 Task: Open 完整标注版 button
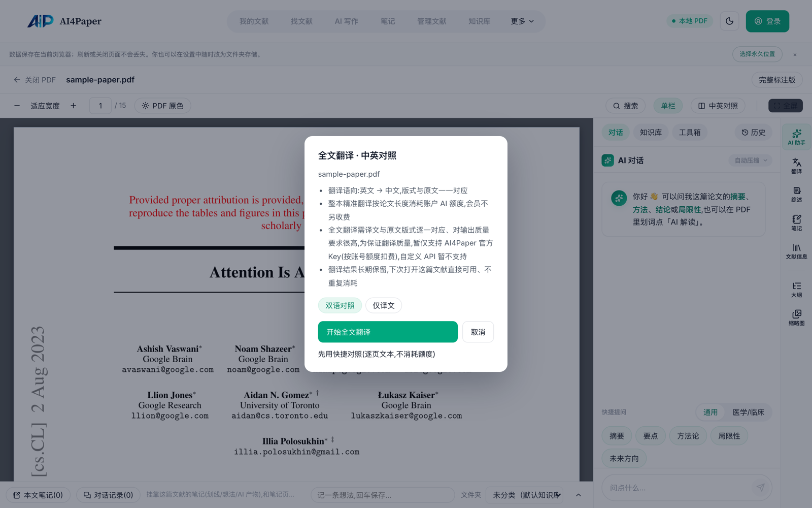pyautogui.click(x=777, y=80)
